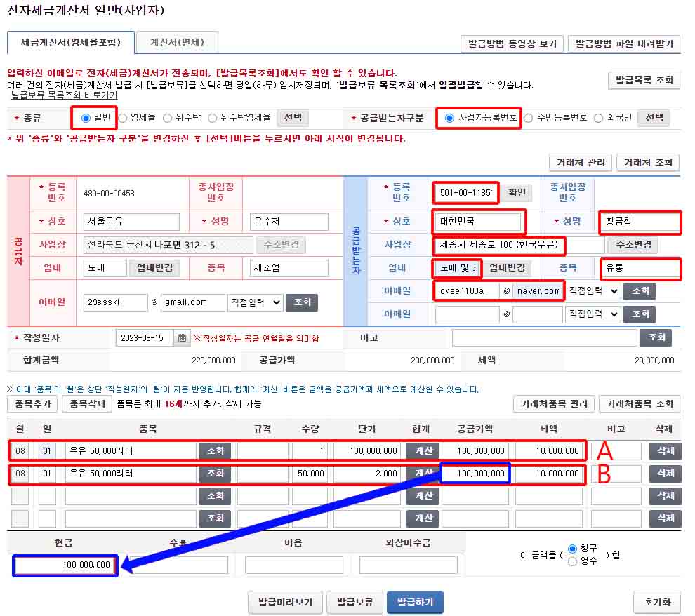Click recipient 주소변경 button
The width and height of the screenshot is (695, 616).
pos(634,245)
